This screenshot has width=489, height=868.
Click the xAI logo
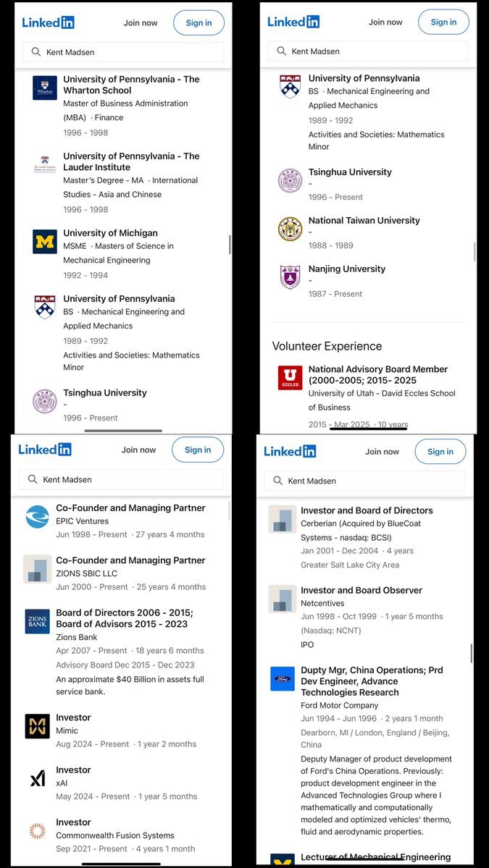tap(37, 779)
